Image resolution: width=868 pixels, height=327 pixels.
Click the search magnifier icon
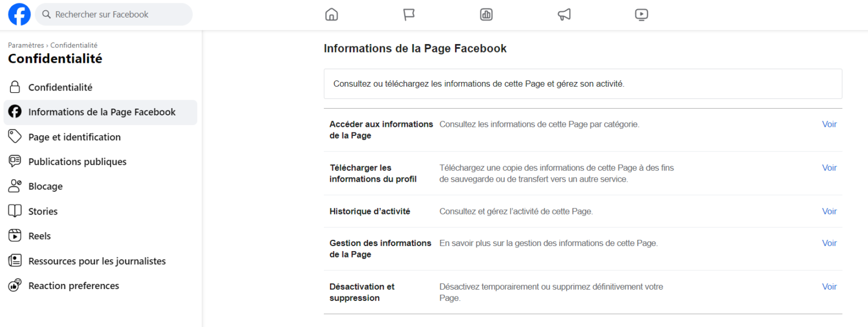(x=46, y=15)
